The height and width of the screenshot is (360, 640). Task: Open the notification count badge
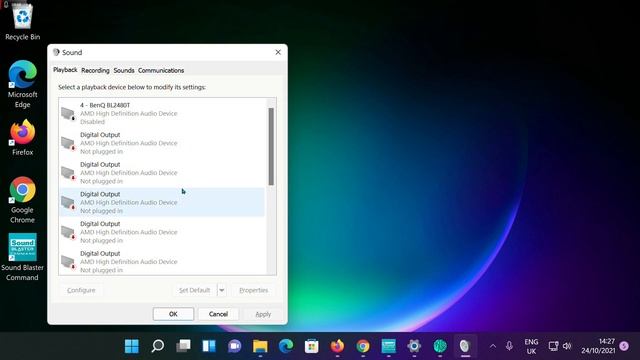pos(624,346)
